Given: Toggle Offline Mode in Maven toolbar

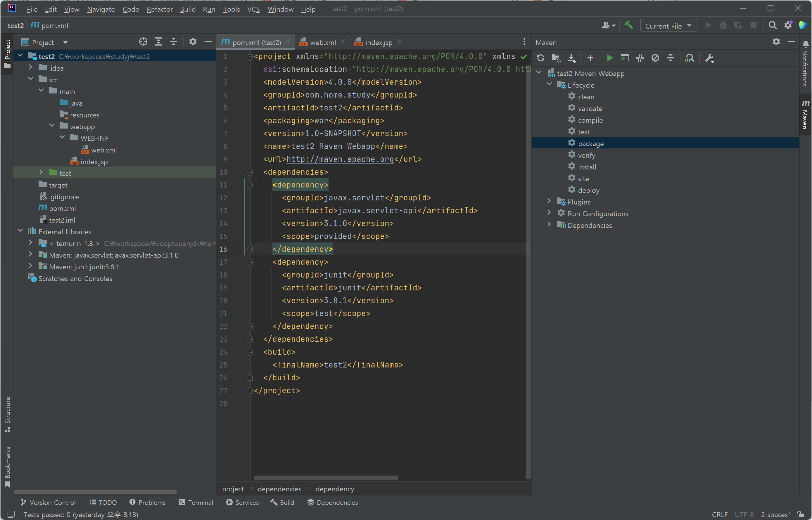Looking at the screenshot, I should [x=640, y=58].
